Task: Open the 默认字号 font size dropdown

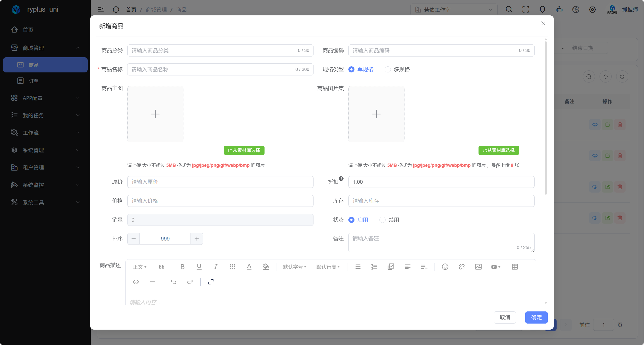Action: coord(294,267)
